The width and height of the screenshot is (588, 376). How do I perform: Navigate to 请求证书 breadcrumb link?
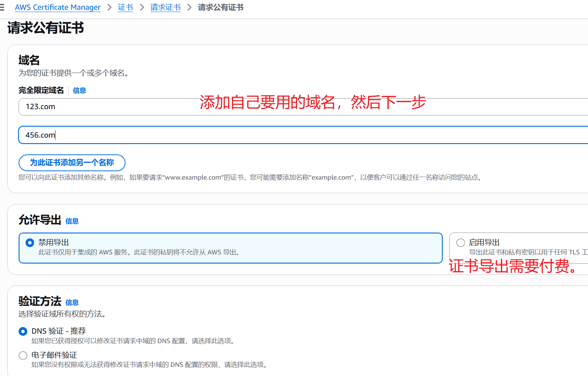pos(165,7)
